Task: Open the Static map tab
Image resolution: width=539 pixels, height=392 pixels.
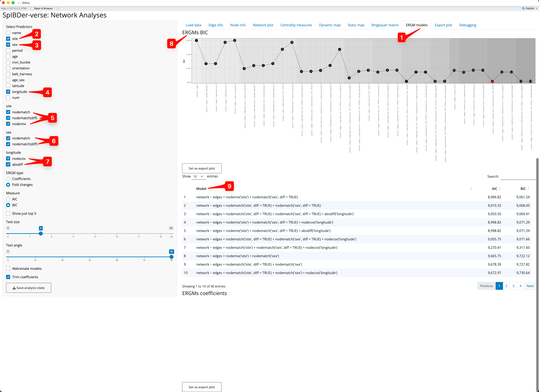Action: (x=356, y=25)
